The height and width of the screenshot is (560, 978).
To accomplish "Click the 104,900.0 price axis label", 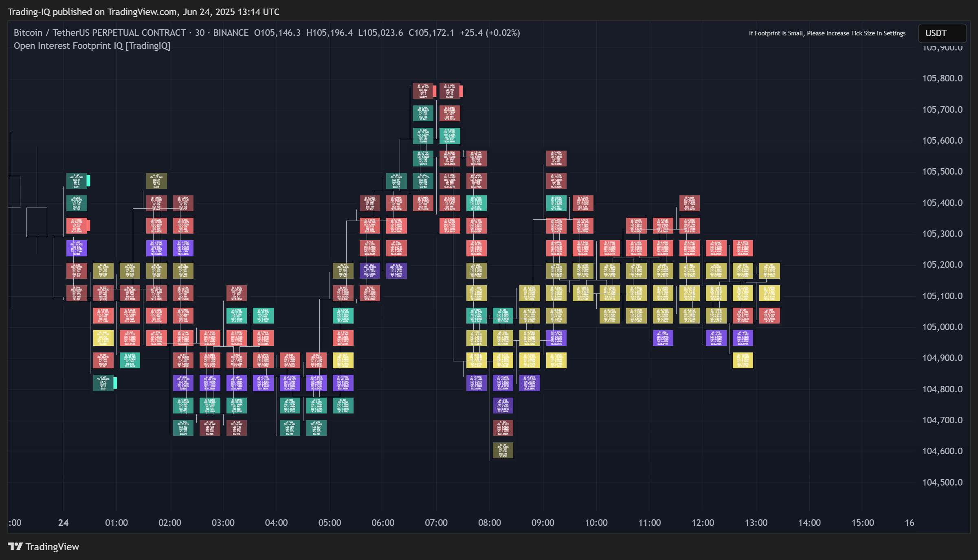I will (x=942, y=358).
